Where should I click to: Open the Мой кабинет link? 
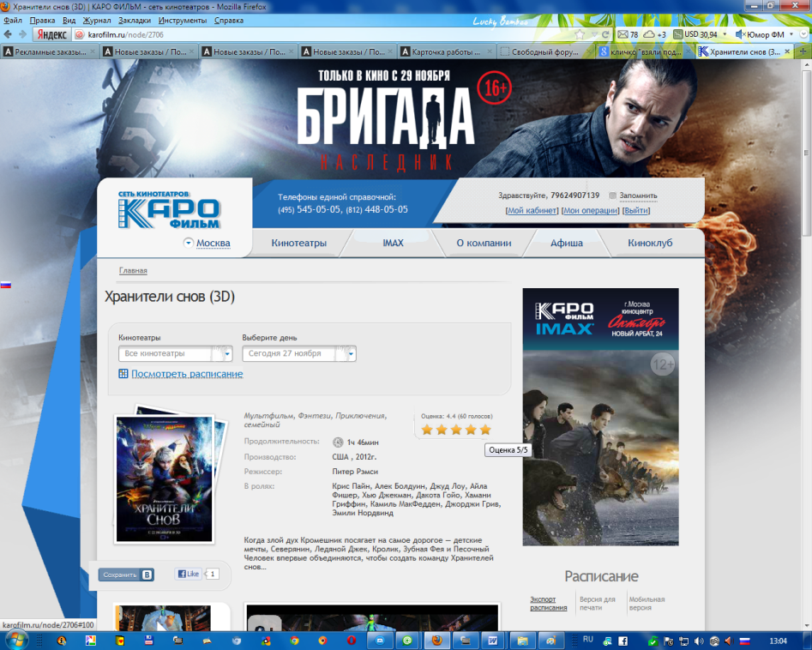tap(532, 210)
